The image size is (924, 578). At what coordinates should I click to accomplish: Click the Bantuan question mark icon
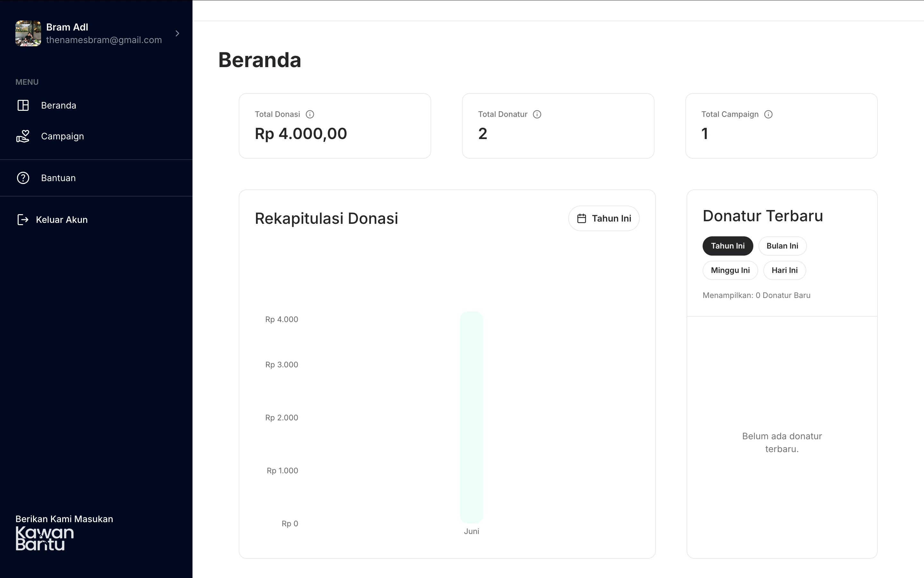[23, 178]
